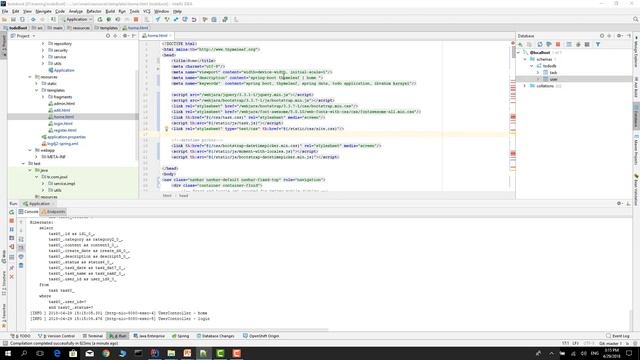Click the red X close icon in Run panel
This screenshot has height=360, width=640.
pos(11,277)
